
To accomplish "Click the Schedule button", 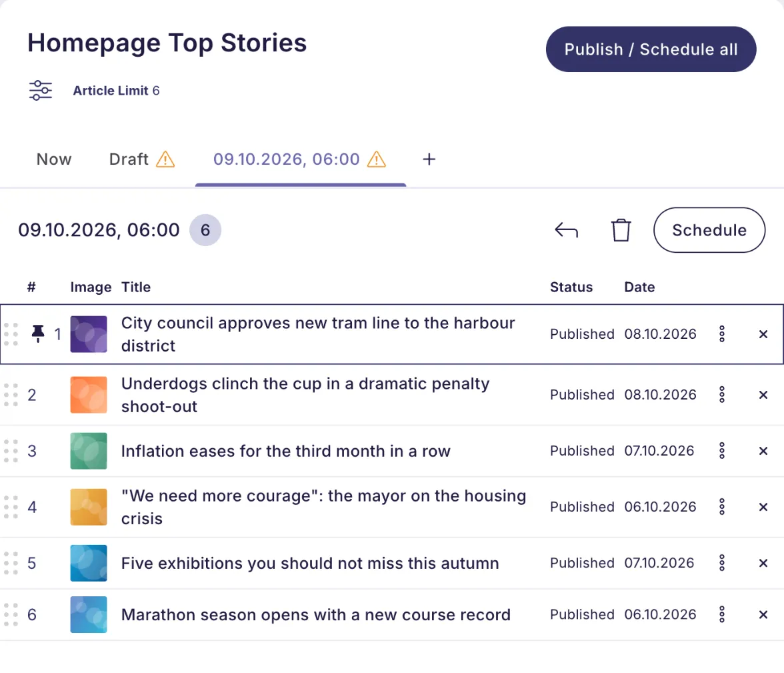I will pyautogui.click(x=709, y=230).
